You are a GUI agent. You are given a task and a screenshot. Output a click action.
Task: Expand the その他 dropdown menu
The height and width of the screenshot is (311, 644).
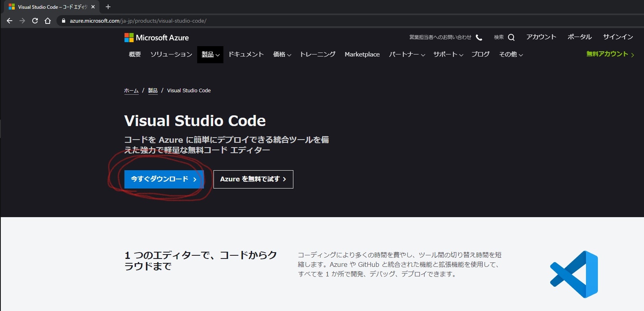[511, 54]
